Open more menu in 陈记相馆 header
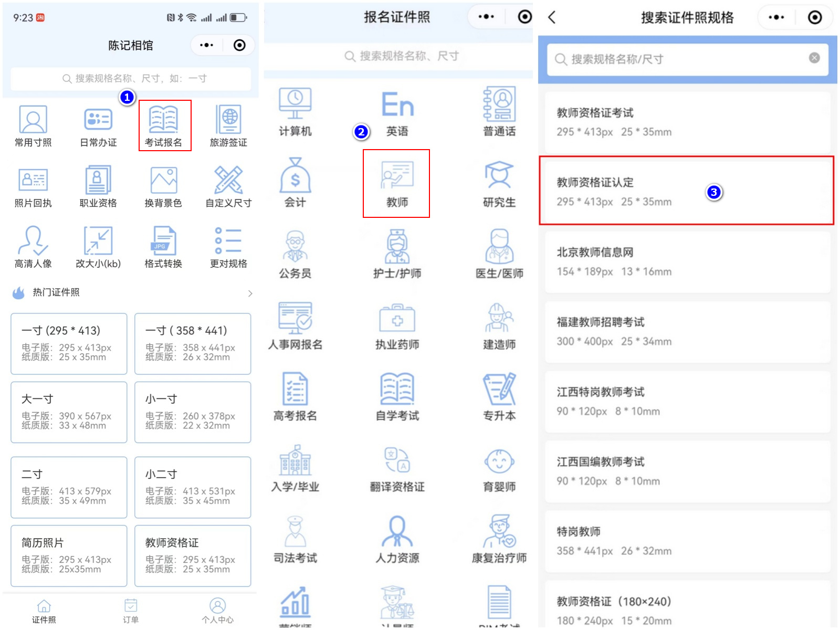Screen dimensions: 840x630 coord(207,45)
